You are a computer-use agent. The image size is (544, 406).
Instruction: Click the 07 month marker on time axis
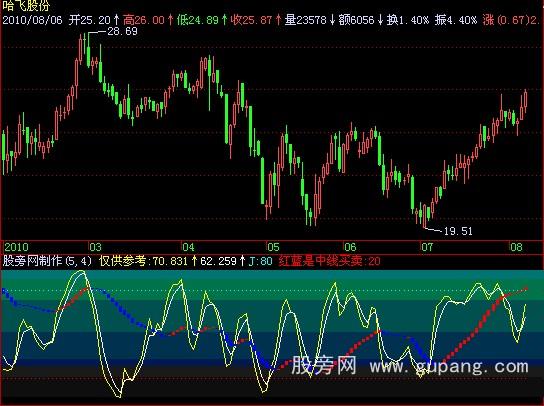(x=427, y=247)
